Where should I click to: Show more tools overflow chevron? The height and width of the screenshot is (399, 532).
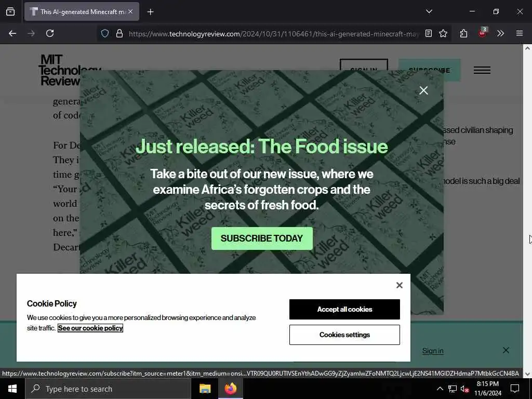pos(500,33)
